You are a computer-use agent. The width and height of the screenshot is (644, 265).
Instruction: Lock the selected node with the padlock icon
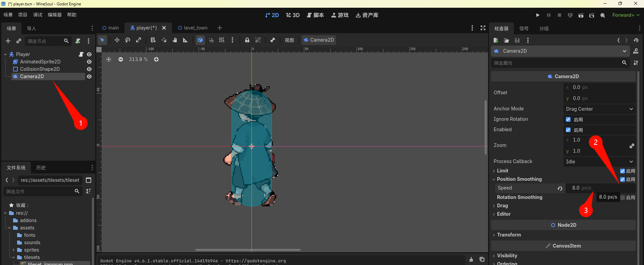(x=247, y=40)
